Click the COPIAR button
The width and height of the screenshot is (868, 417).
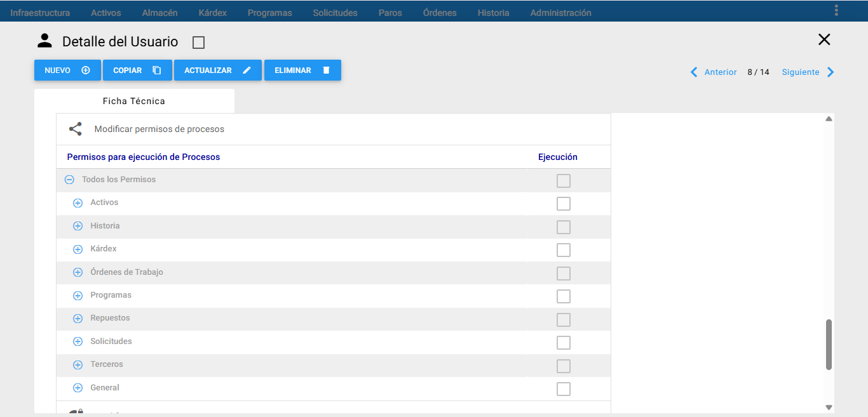pos(137,70)
